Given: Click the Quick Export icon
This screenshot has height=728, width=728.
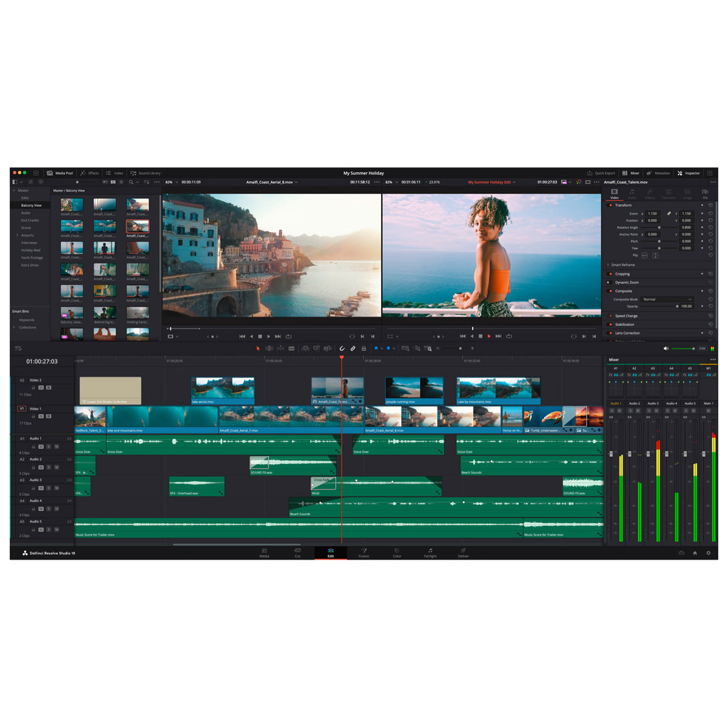Looking at the screenshot, I should point(601,173).
